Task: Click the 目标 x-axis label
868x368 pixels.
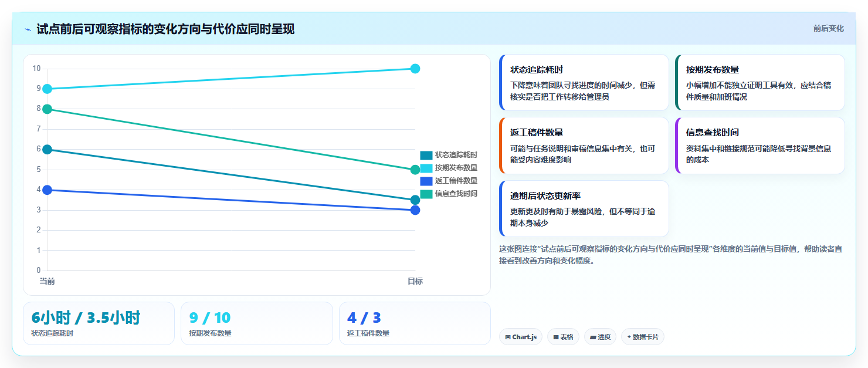Action: point(415,281)
